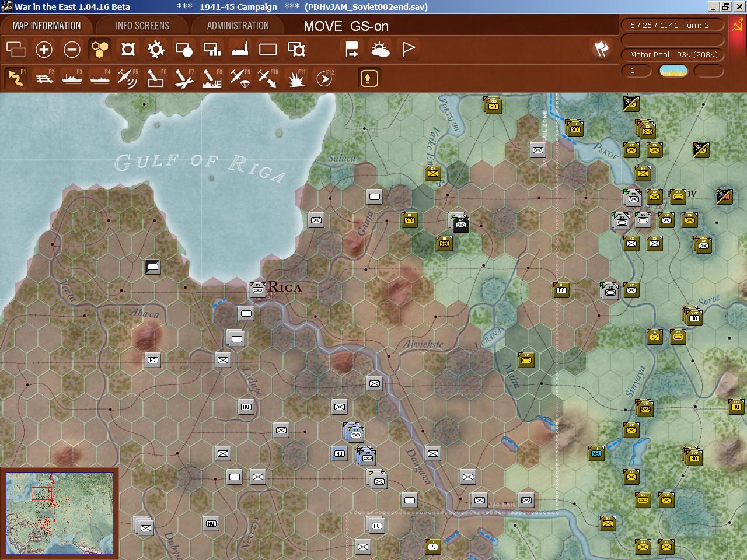This screenshot has height=560, width=747.
Task: Select the Bomb unit (F6) icon
Action: point(156,78)
